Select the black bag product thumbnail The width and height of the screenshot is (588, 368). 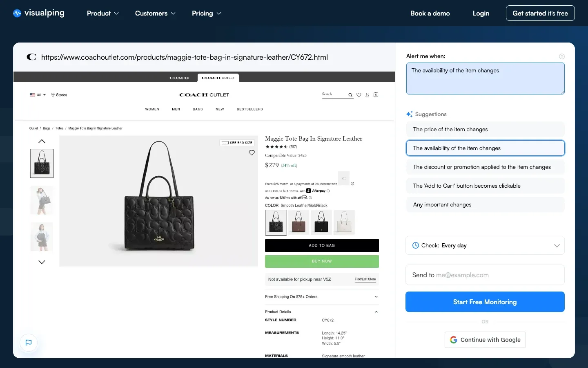pos(42,163)
